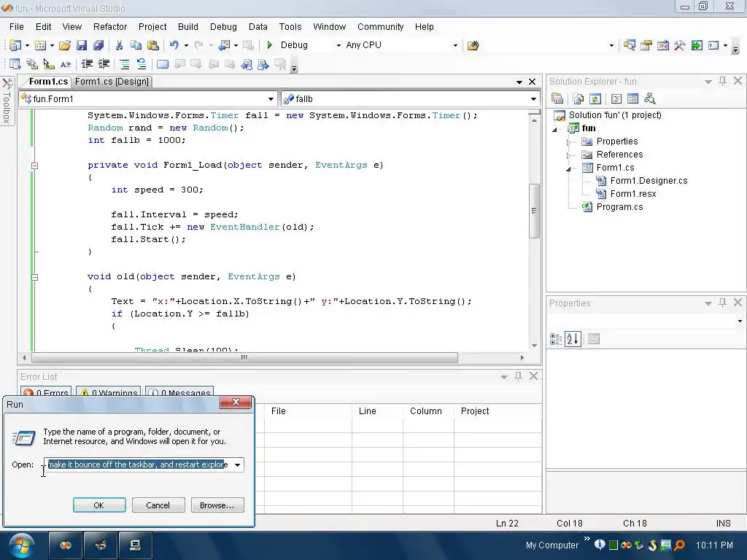This screenshot has height=560, width=747.
Task: Click the New Project toolbar icon
Action: [x=15, y=45]
